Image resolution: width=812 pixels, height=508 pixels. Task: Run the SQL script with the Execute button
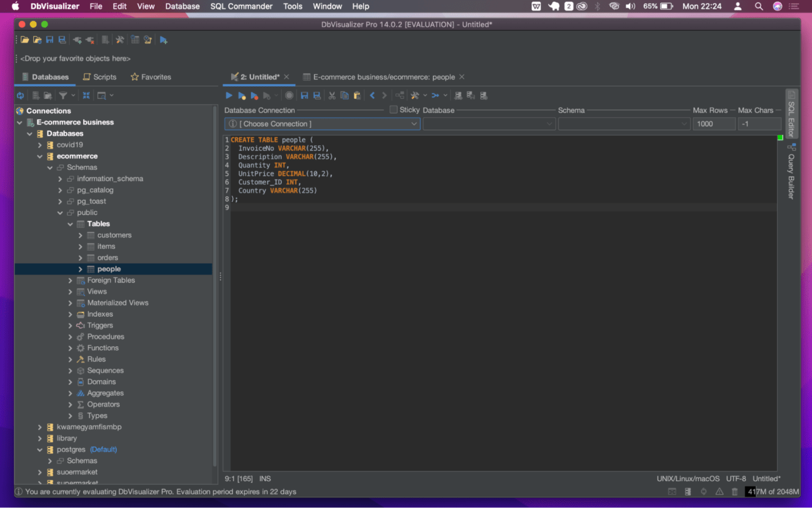229,95
